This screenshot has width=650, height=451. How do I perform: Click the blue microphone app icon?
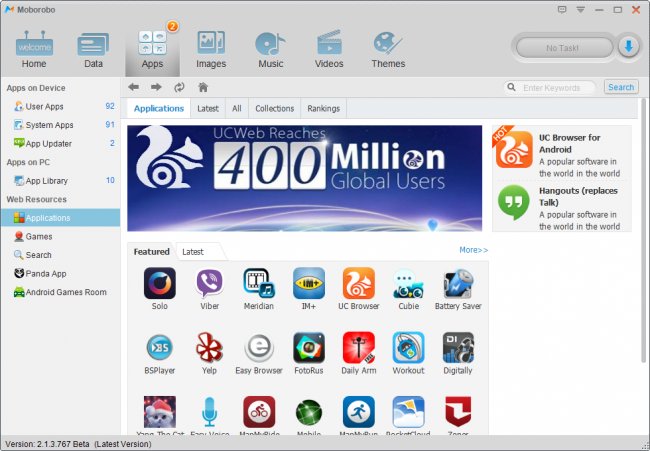(209, 412)
